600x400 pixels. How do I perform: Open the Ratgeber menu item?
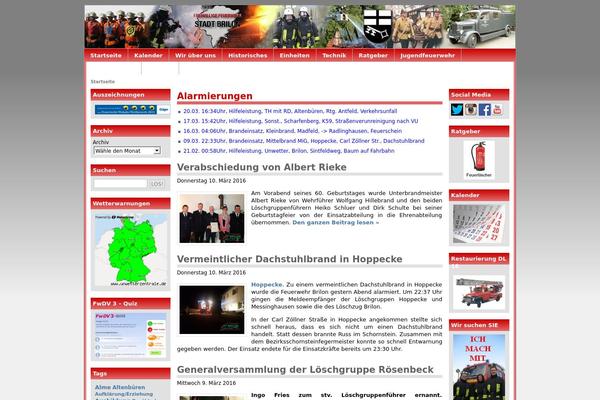coord(373,56)
